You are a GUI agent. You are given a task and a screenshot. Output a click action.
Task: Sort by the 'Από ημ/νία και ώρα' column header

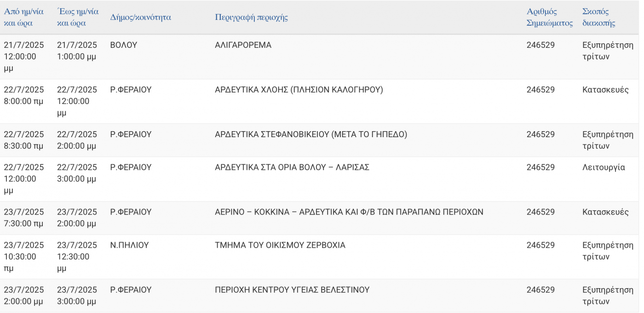pyautogui.click(x=24, y=17)
